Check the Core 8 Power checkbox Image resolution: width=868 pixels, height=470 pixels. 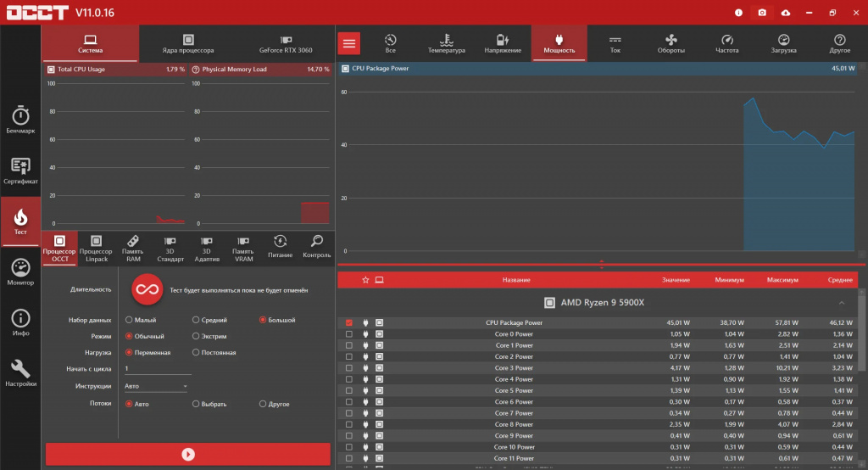point(348,424)
